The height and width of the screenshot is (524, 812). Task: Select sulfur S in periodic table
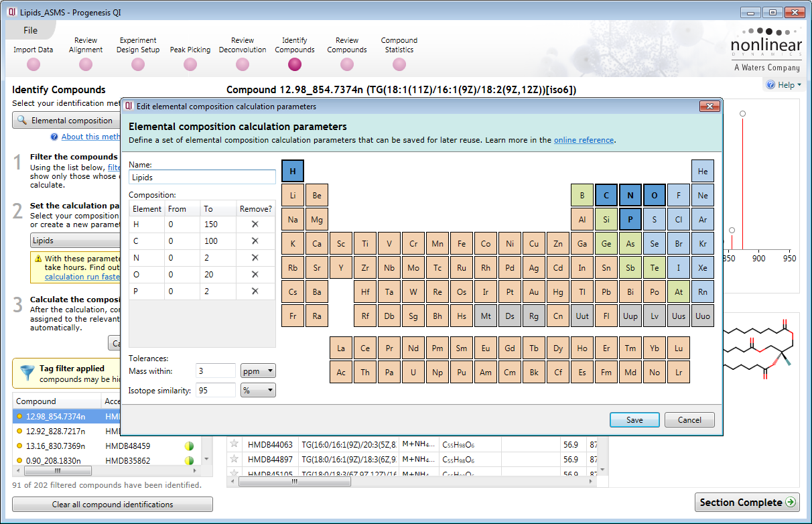655,219
